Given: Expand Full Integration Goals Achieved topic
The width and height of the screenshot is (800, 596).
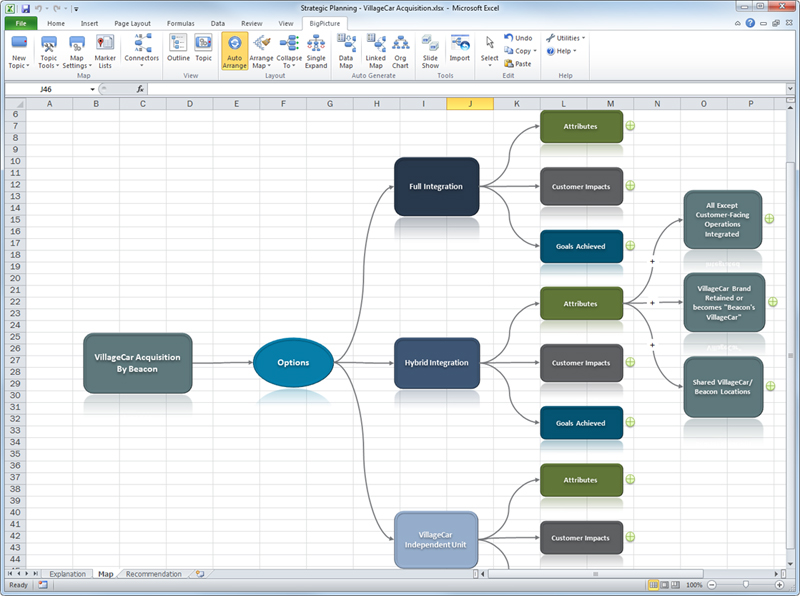Looking at the screenshot, I should 631,245.
